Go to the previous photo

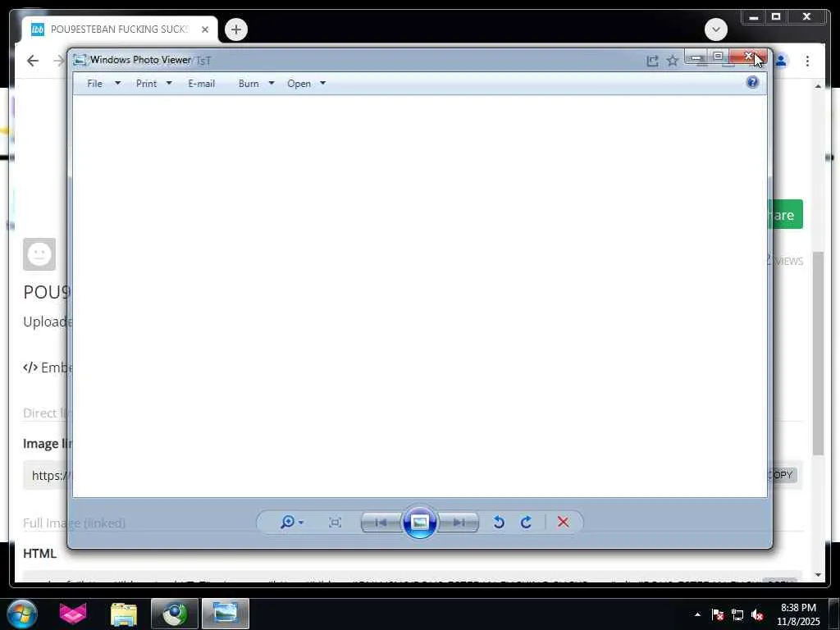coord(381,523)
